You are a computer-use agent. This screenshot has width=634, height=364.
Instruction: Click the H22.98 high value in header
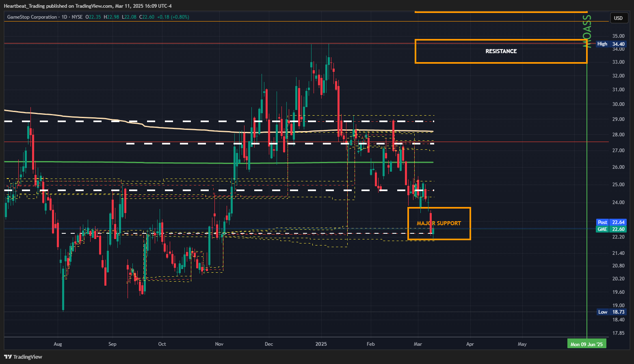coord(111,17)
